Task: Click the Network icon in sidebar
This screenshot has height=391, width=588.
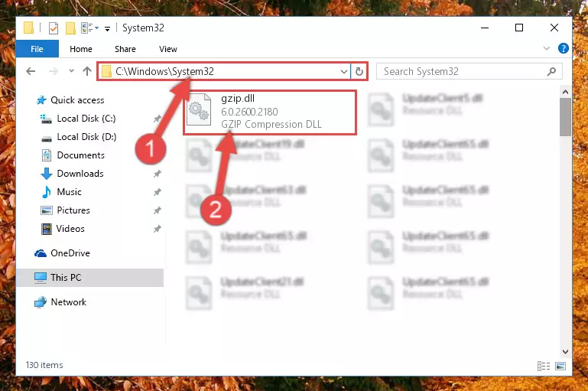Action: pos(41,302)
